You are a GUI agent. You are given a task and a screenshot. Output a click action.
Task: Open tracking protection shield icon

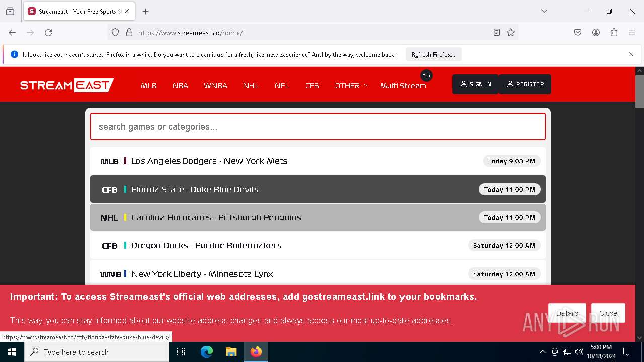pos(115,33)
